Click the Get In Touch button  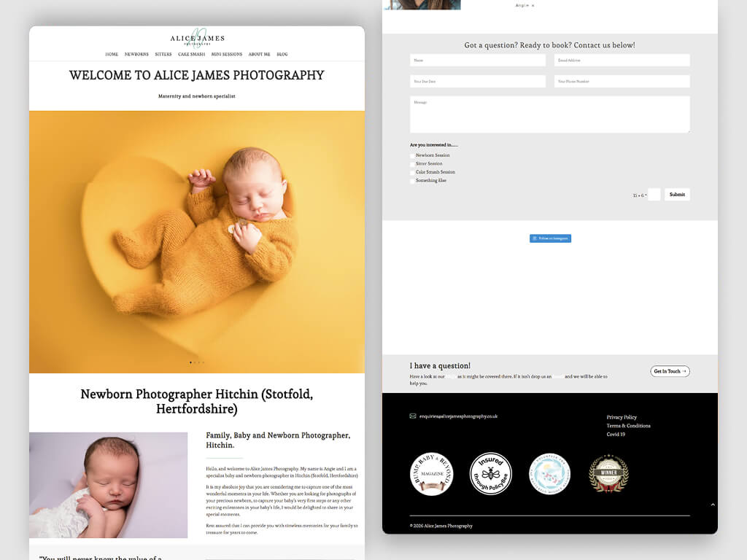[x=670, y=371]
